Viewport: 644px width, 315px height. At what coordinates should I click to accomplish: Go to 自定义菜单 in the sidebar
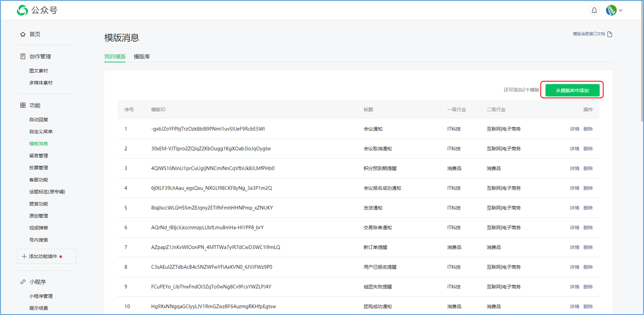[41, 132]
